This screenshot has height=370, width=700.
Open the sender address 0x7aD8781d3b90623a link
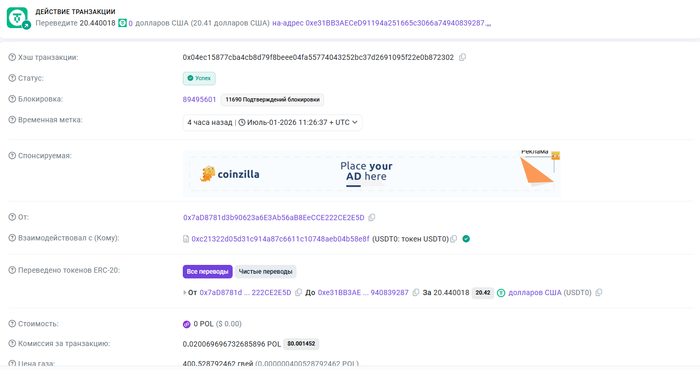coord(274,217)
